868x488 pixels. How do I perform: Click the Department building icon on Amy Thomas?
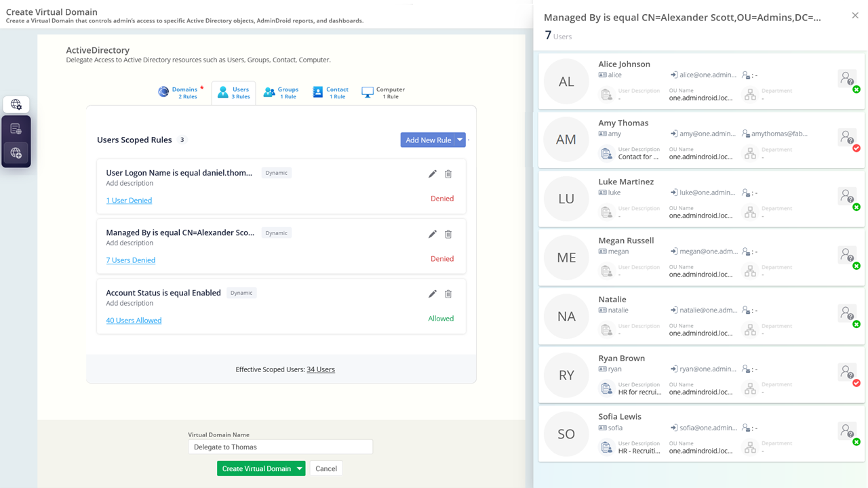pyautogui.click(x=750, y=152)
